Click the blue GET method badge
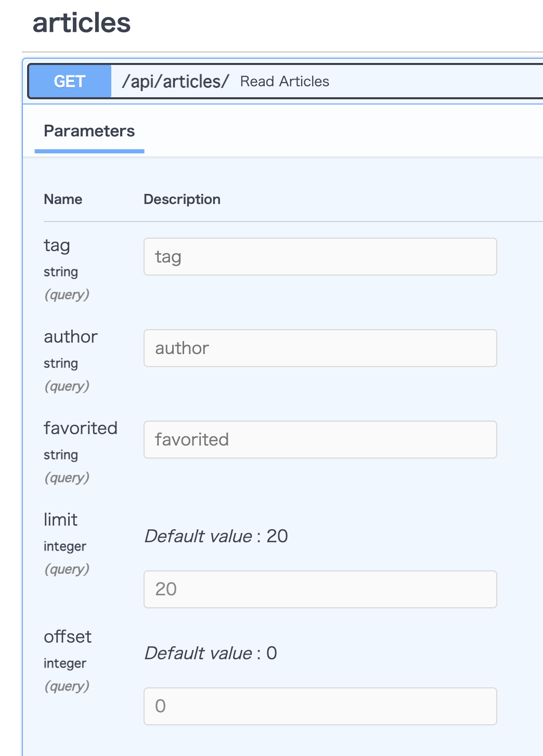Image resolution: width=543 pixels, height=756 pixels. 70,82
